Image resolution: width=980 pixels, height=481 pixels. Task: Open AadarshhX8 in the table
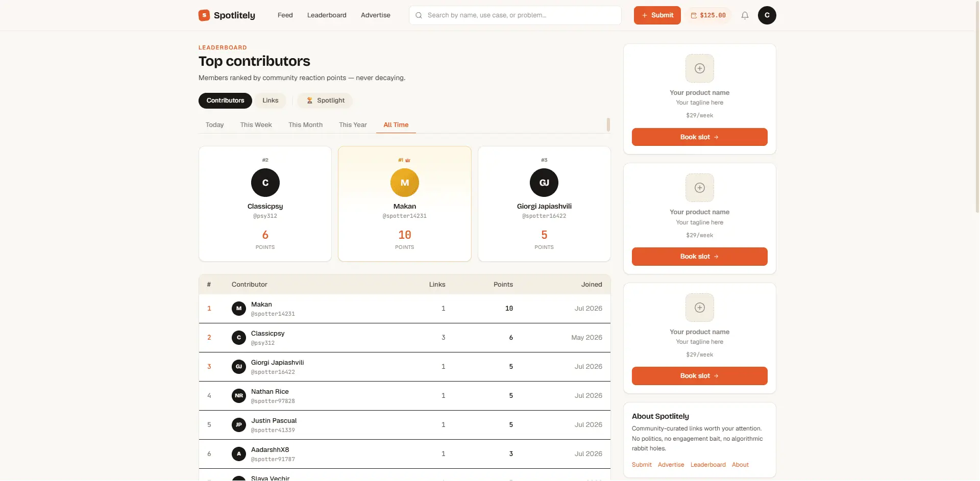[270, 450]
